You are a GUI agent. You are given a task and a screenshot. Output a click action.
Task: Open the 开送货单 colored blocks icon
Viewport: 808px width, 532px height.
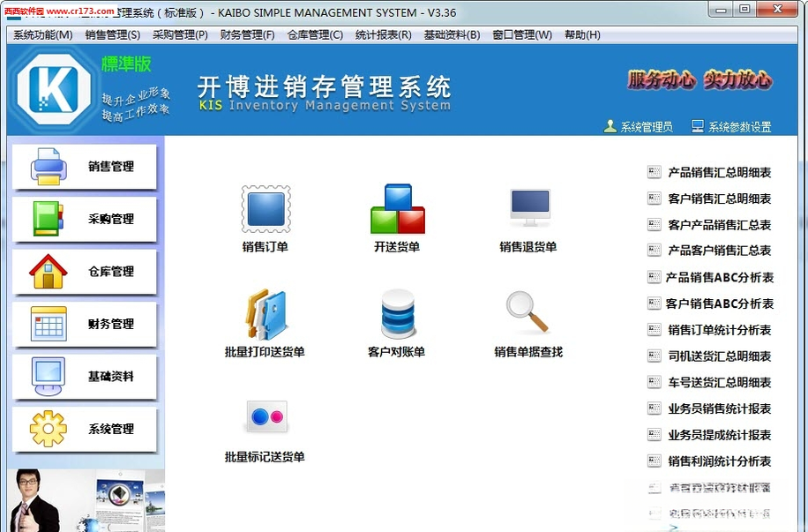(x=397, y=209)
